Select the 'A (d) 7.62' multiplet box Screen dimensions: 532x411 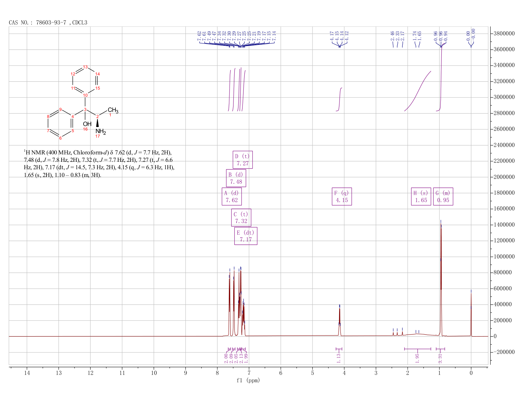click(232, 196)
